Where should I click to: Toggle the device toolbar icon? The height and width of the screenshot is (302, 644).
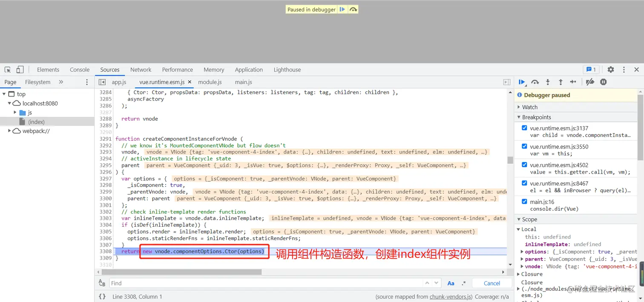[20, 70]
